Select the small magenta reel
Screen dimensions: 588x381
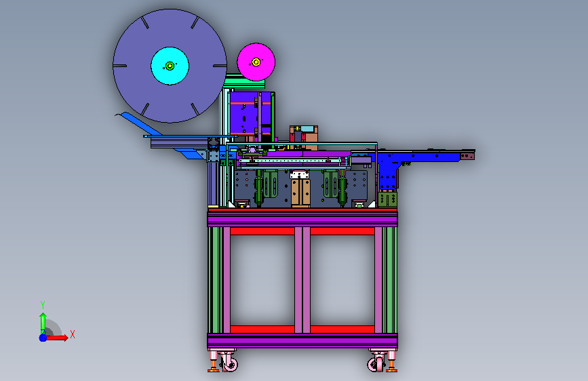(256, 62)
